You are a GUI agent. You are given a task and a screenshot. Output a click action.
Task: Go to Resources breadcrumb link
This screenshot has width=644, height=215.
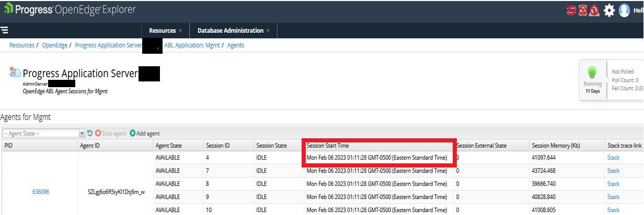(22, 45)
